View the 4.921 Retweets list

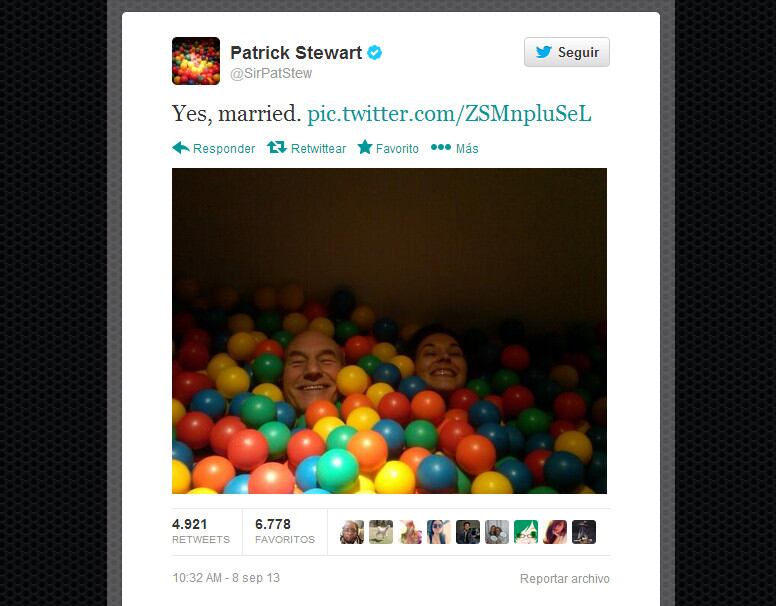201,531
